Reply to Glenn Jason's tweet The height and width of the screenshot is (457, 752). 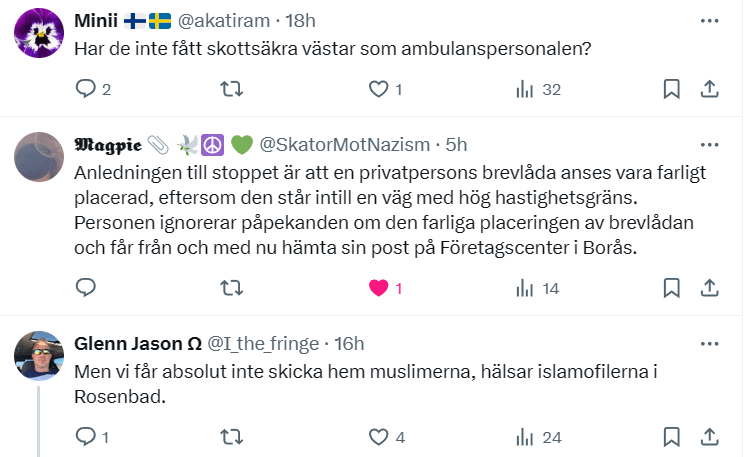point(85,436)
